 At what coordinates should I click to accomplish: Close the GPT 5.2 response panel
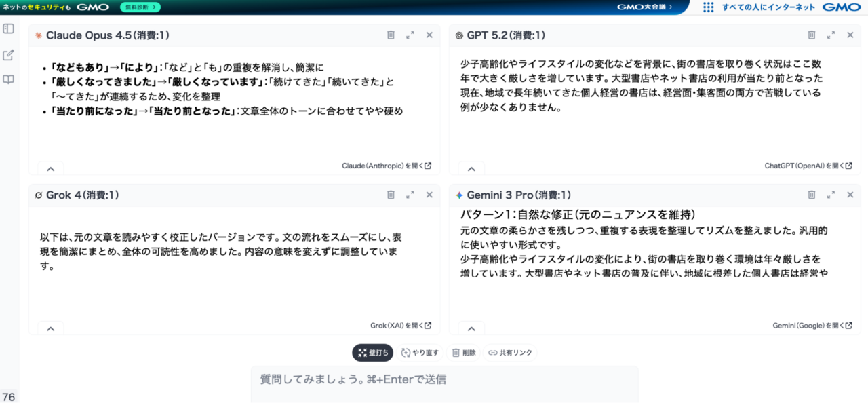pyautogui.click(x=850, y=35)
